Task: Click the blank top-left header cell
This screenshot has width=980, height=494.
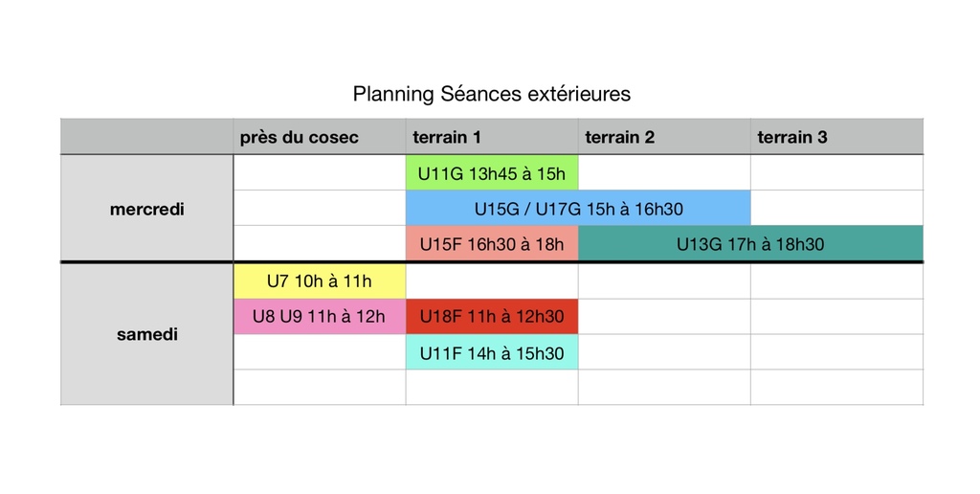Action: pos(146,137)
